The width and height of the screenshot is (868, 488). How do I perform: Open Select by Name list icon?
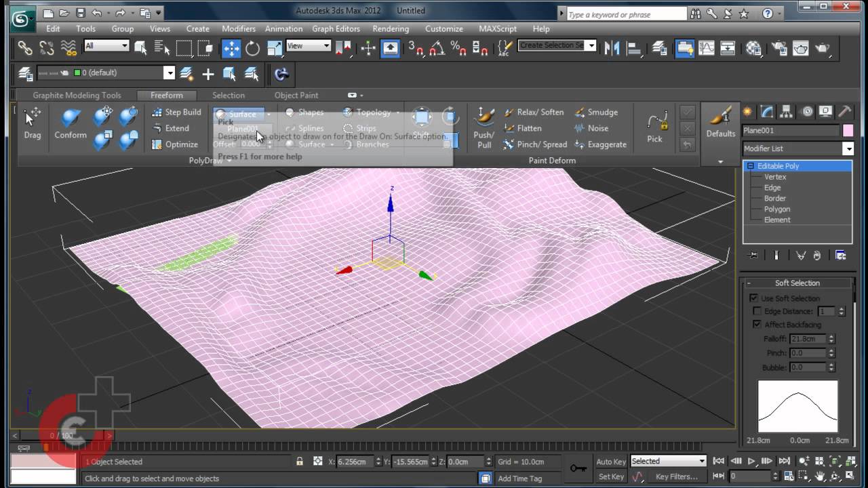coord(162,47)
